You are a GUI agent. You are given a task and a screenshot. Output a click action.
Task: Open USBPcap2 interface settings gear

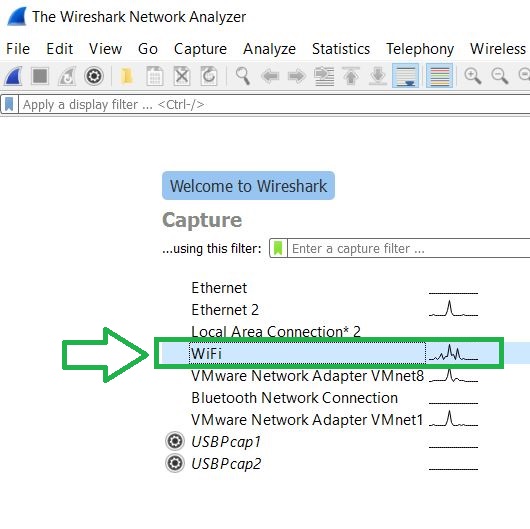tap(175, 463)
